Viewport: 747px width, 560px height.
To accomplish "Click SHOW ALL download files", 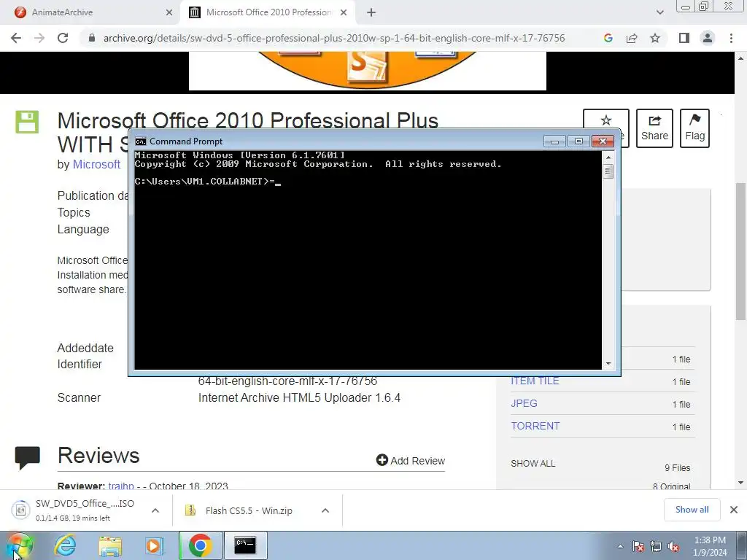I will (x=533, y=463).
